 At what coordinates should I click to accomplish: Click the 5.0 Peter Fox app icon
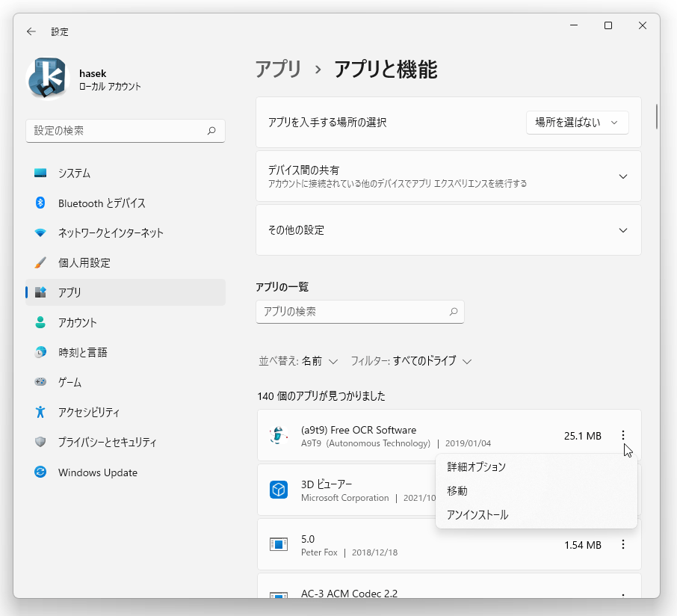[279, 544]
